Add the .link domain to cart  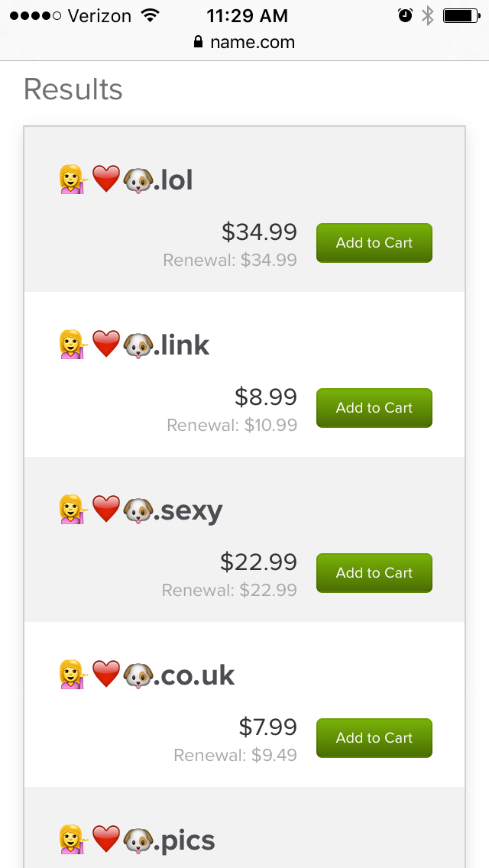point(374,407)
